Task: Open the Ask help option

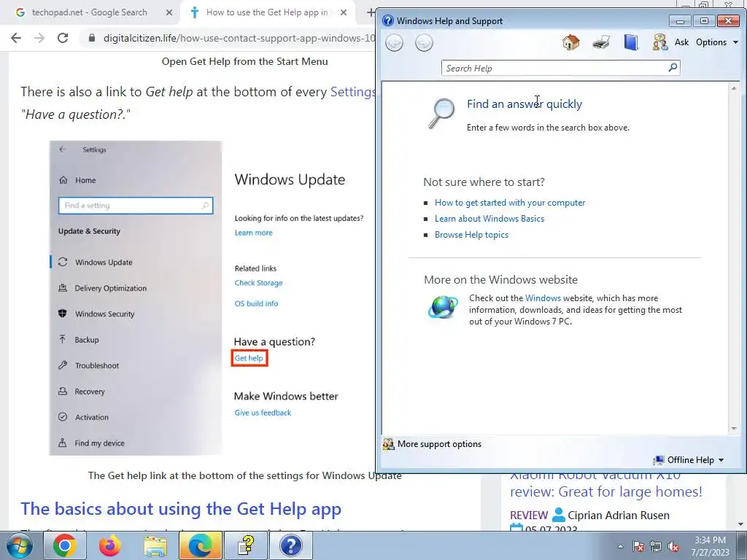Action: [681, 42]
